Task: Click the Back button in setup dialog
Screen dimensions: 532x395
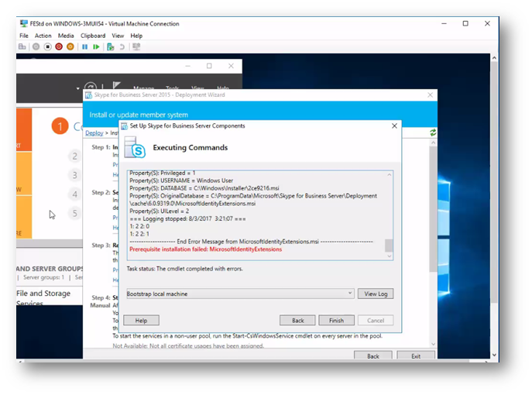Action: coord(297,321)
